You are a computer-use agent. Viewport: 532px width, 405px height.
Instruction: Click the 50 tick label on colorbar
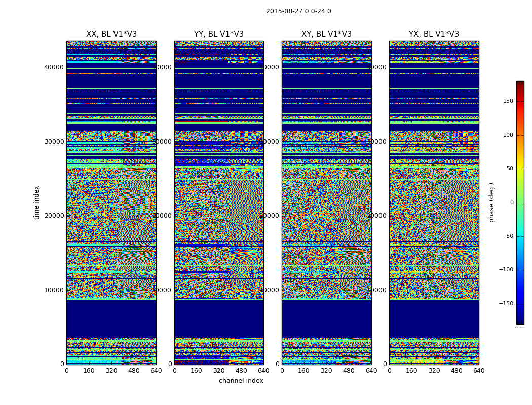point(510,169)
